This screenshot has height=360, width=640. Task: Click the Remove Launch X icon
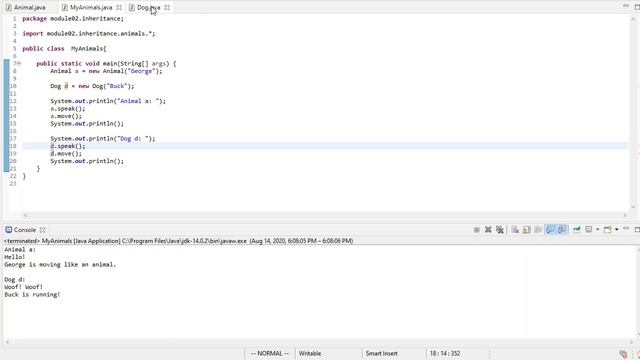pyautogui.click(x=488, y=230)
